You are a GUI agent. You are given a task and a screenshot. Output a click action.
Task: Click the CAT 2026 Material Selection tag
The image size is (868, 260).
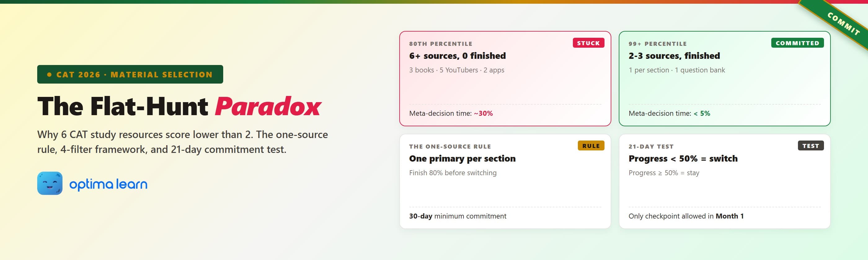(130, 74)
